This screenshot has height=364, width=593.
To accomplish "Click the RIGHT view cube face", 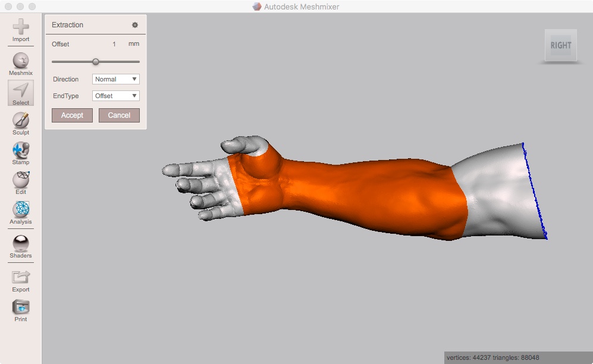I will point(560,45).
